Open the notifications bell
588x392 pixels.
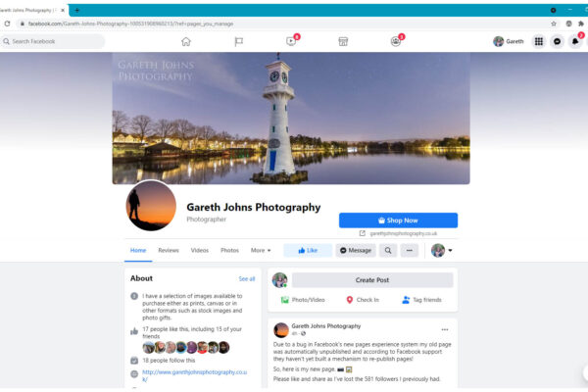pyautogui.click(x=575, y=41)
